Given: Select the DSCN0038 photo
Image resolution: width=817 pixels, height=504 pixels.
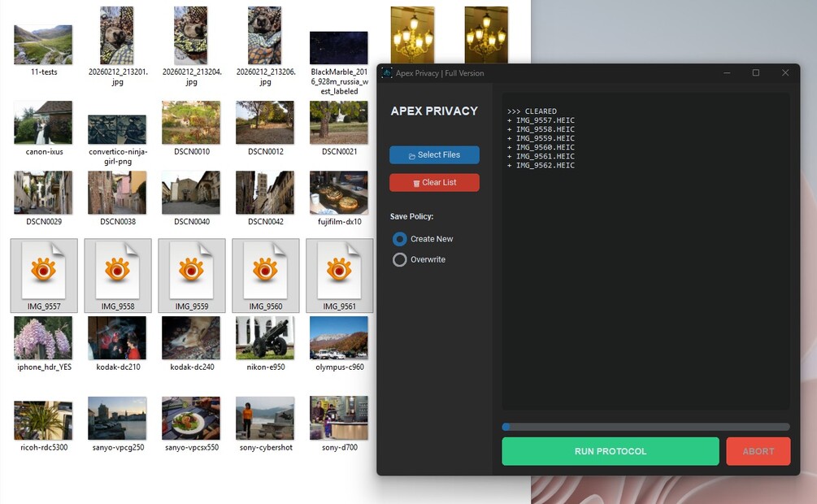Looking at the screenshot, I should (x=117, y=193).
